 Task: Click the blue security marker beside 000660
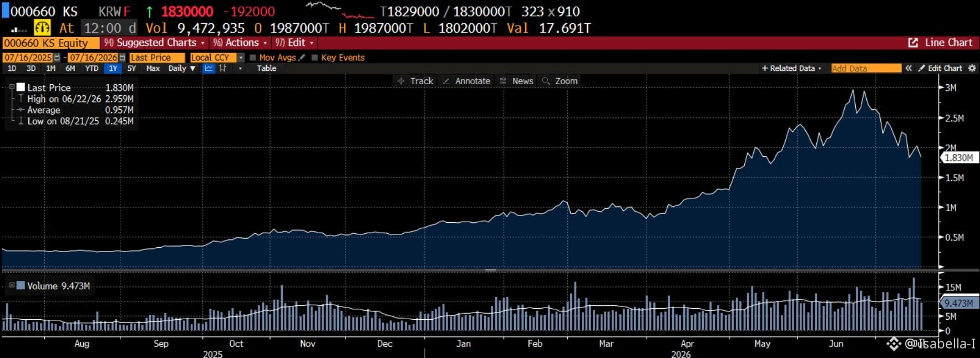click(x=6, y=11)
